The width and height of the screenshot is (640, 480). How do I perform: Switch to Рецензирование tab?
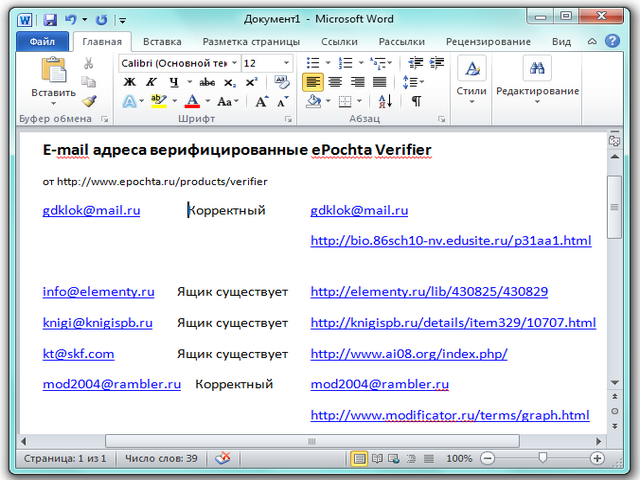488,42
